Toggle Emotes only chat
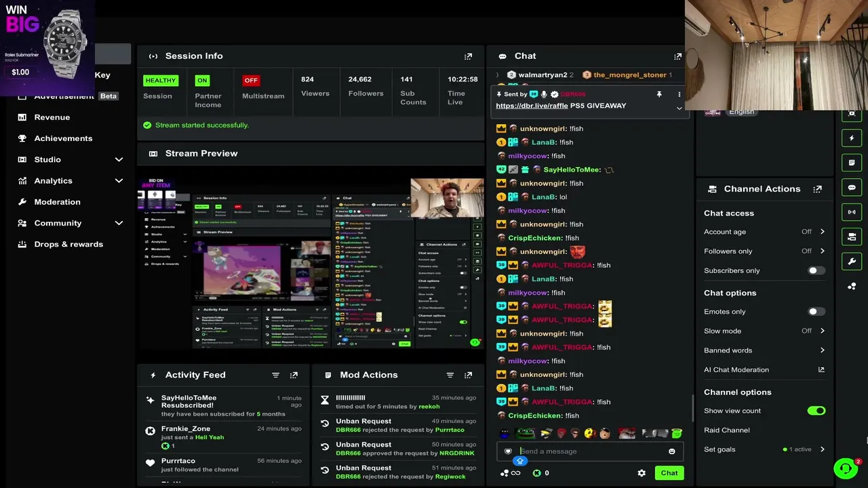The width and height of the screenshot is (868, 488). [x=816, y=312]
